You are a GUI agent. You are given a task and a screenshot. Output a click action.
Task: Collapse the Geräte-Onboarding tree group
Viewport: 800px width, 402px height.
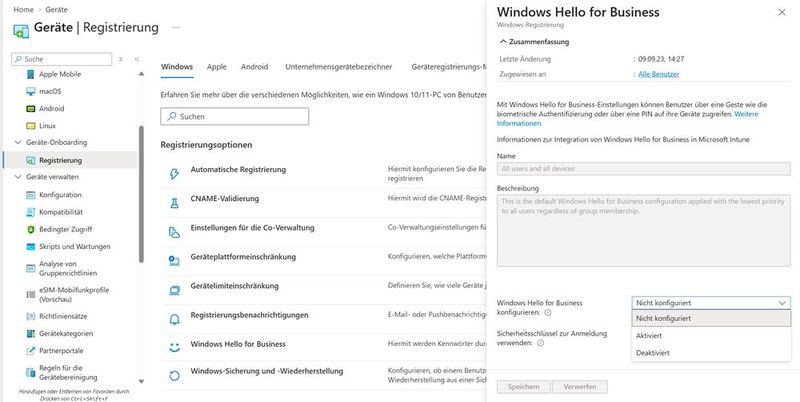[18, 142]
